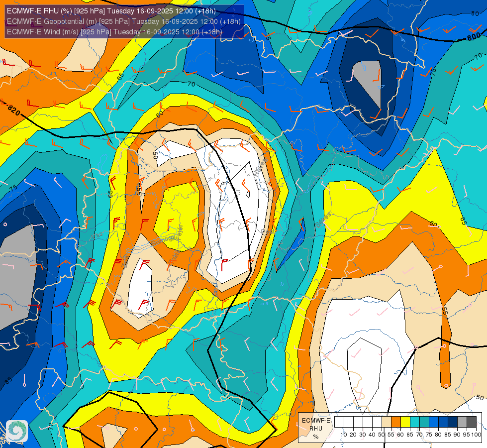
Task: Click the legend value 40
Action: [372, 435]
